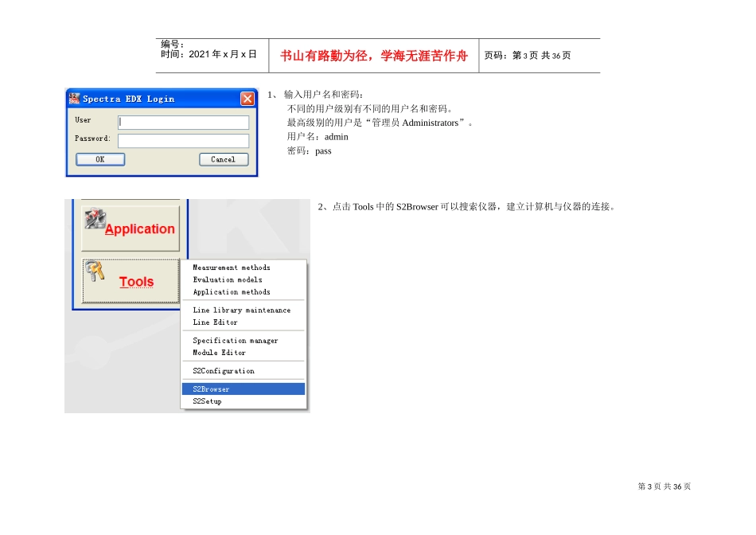Click the date text '2021年x月x日'
Viewport: 756px width, 535px height.
coord(223,54)
